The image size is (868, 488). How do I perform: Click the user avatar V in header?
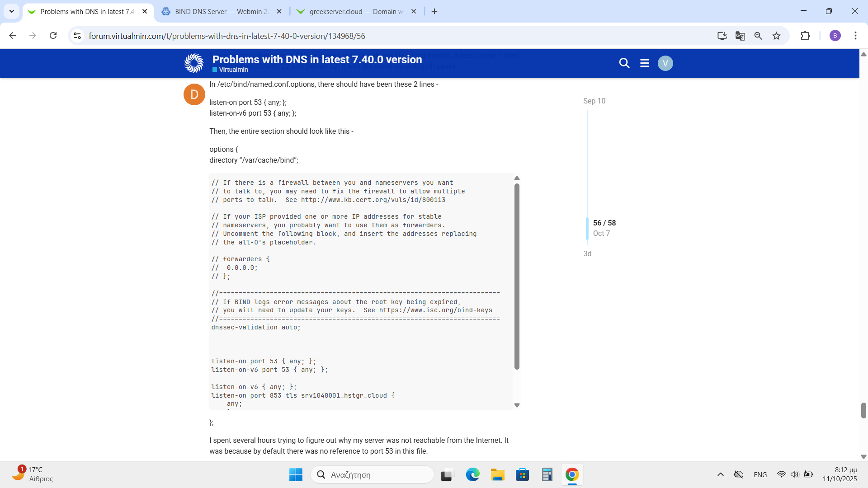pyautogui.click(x=665, y=63)
